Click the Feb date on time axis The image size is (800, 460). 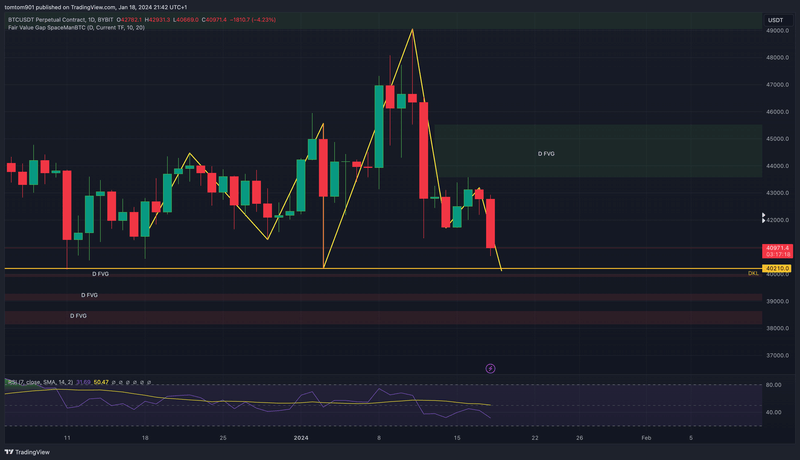[x=646, y=438]
